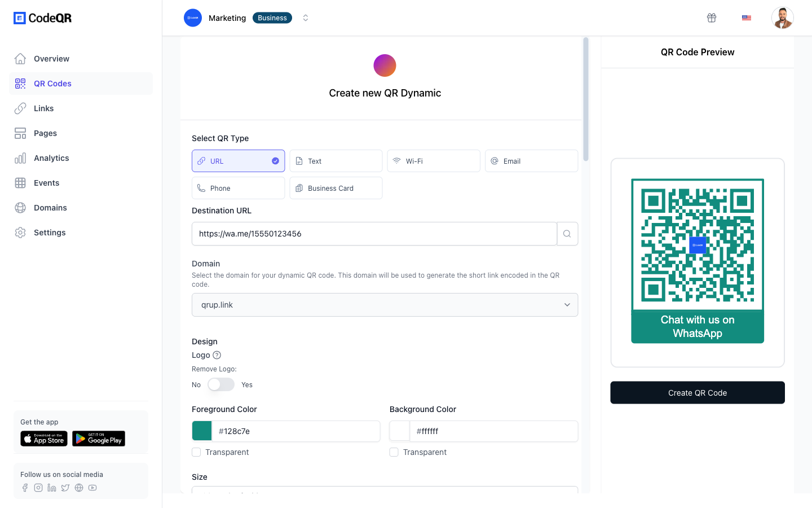Check Transparent under Background Color

click(x=394, y=452)
